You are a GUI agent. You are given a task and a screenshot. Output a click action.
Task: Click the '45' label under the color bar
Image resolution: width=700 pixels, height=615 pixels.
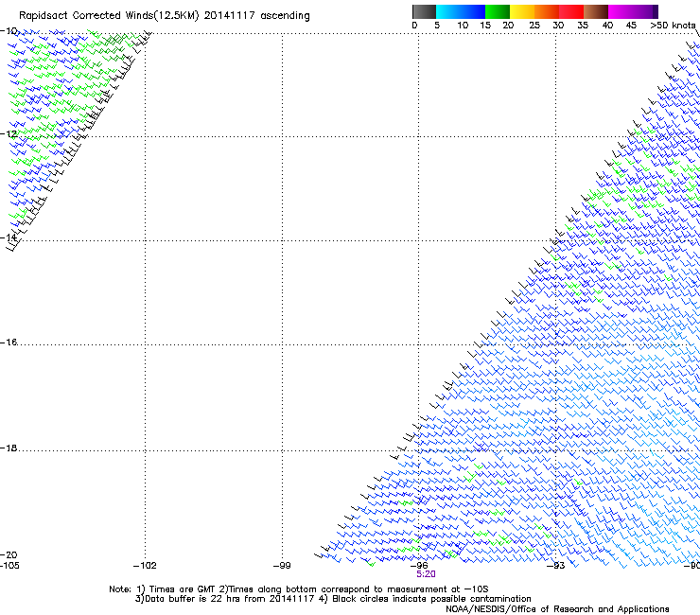631,26
